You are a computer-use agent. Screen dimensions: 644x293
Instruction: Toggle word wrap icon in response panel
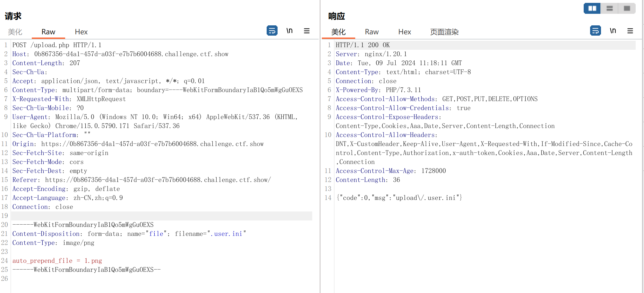pyautogui.click(x=595, y=31)
